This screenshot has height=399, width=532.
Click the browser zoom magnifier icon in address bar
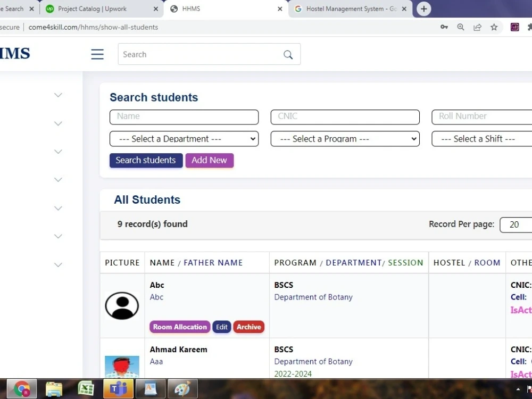[x=460, y=27]
